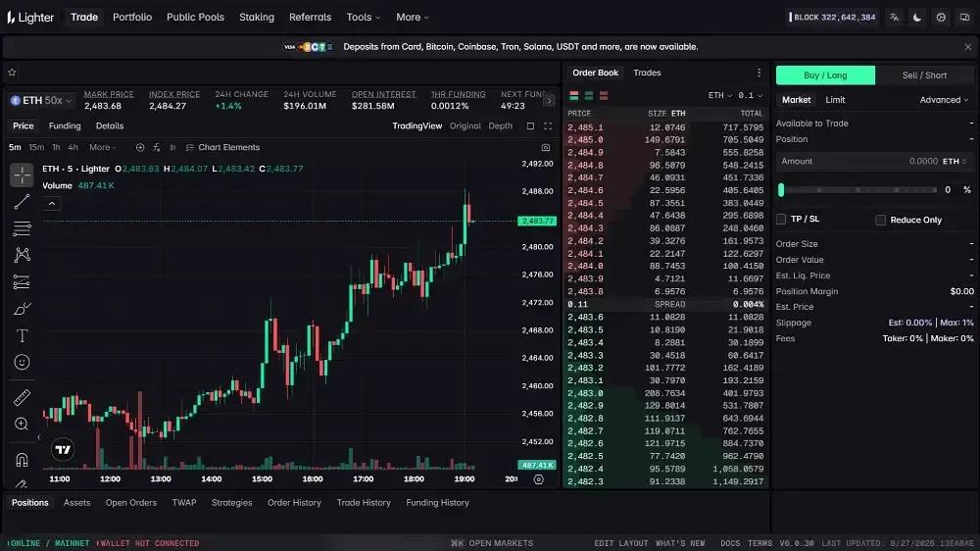Choose Market order type
Image resolution: width=980 pixels, height=551 pixels.
point(796,100)
